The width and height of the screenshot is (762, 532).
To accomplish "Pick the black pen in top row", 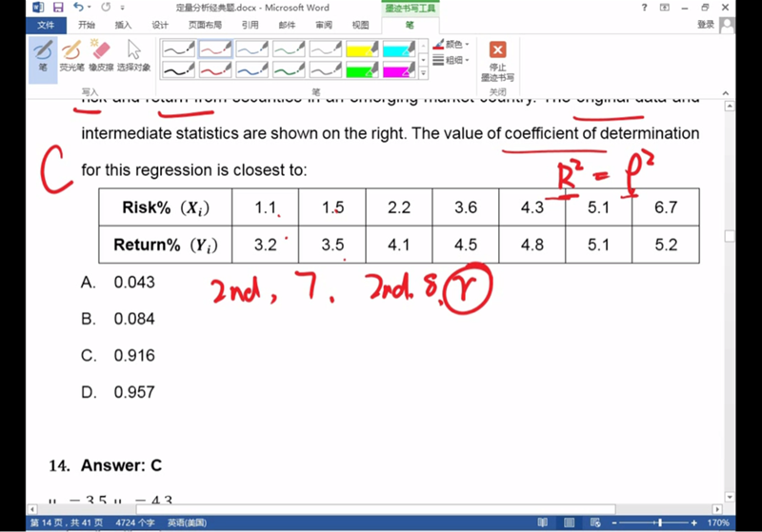I will click(x=178, y=49).
